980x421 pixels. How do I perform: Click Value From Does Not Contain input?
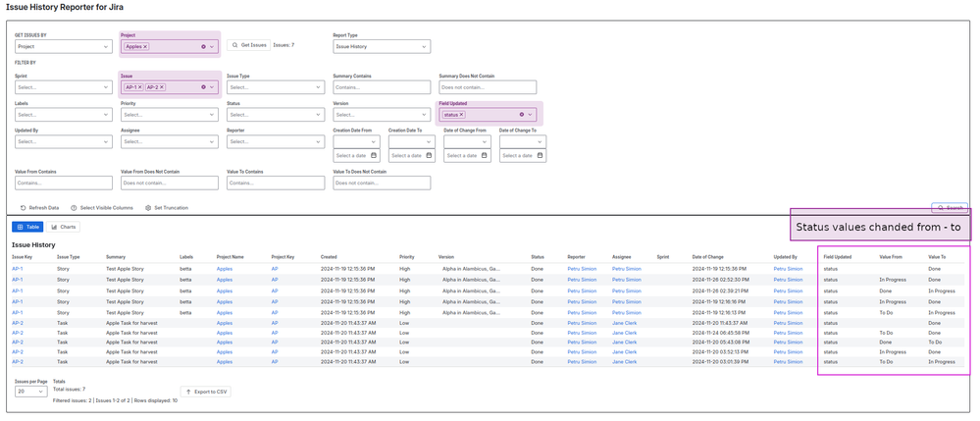pyautogui.click(x=170, y=183)
